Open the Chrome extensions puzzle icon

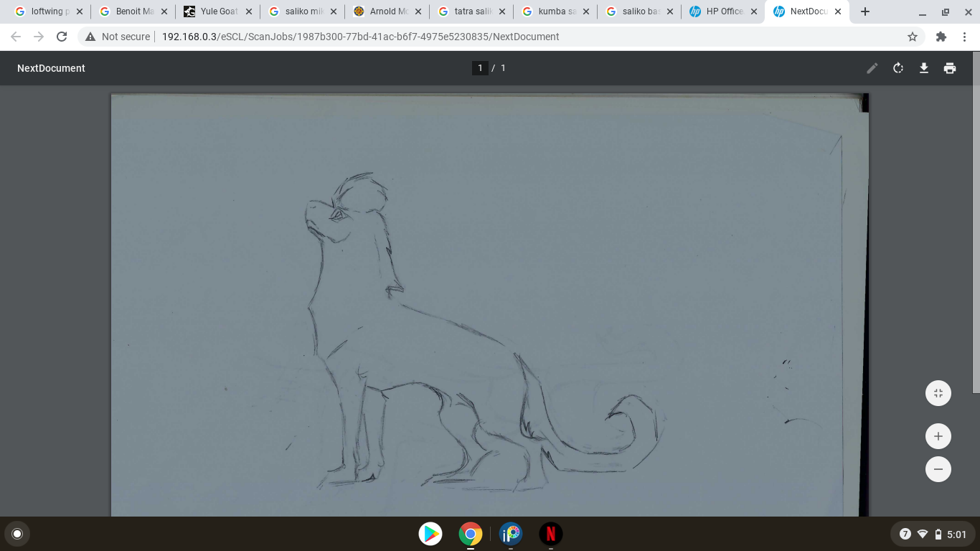click(941, 37)
